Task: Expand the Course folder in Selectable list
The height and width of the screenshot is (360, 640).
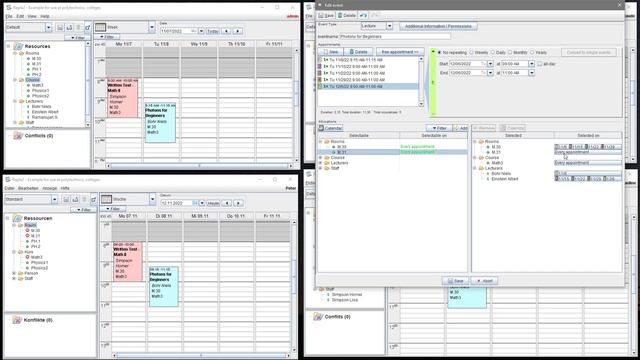Action: tap(321, 158)
